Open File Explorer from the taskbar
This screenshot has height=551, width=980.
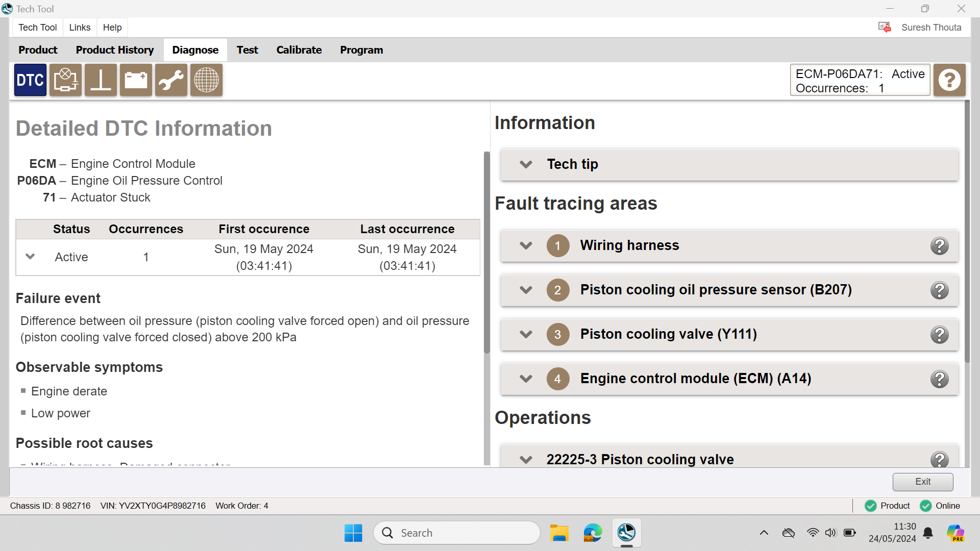point(559,533)
